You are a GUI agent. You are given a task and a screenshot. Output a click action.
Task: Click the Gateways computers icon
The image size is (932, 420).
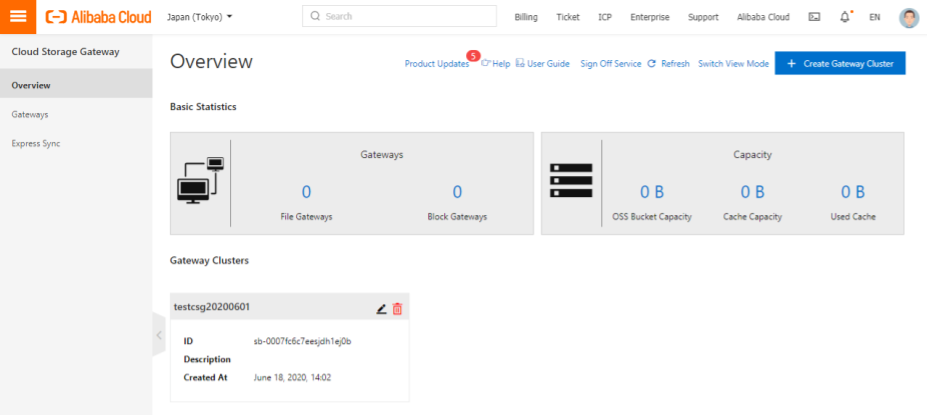click(200, 181)
